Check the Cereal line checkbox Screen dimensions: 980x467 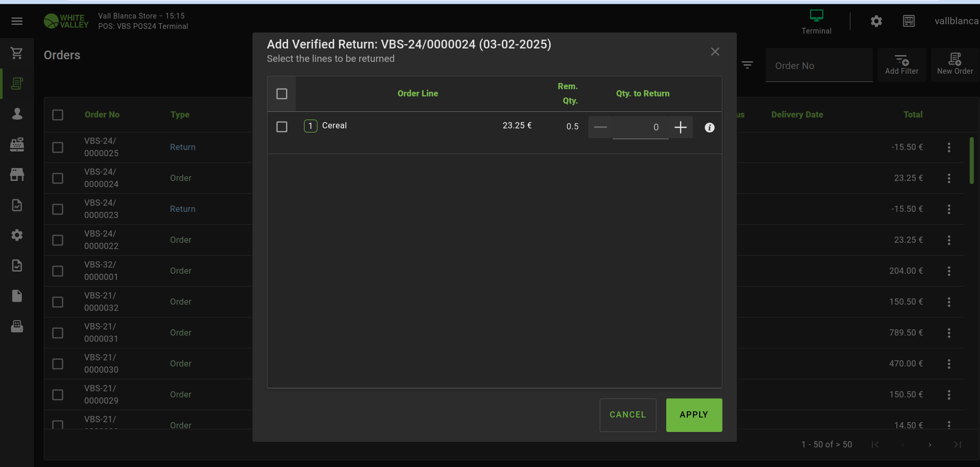282,127
